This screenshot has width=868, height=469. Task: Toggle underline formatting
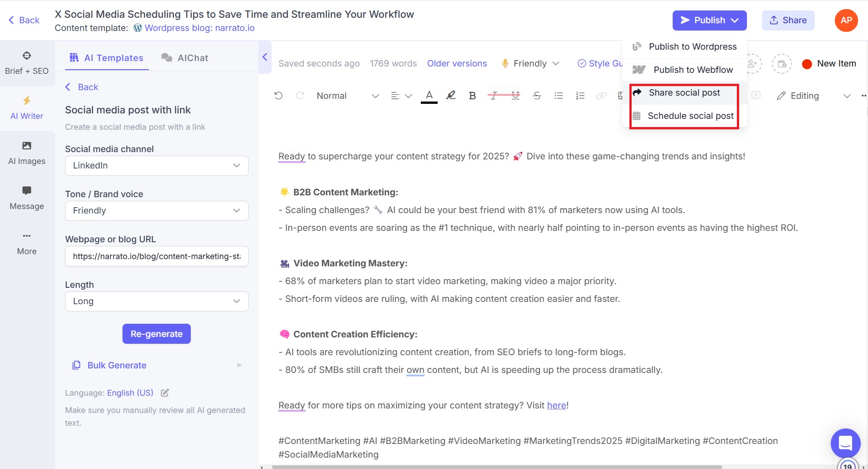(516, 96)
